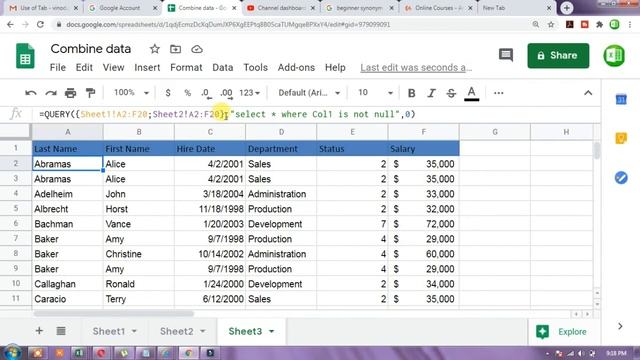Decrease decimal places icon
Viewport: 640px width, 360px height.
[207, 94]
